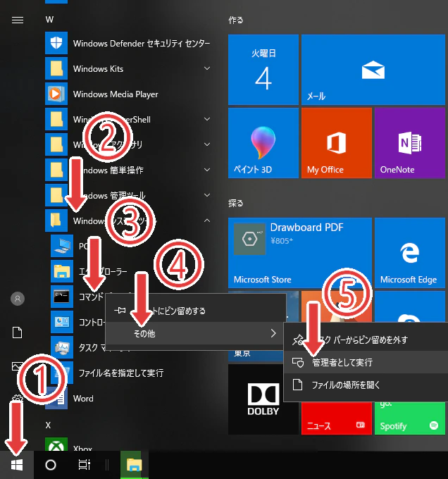Click the W letter group header

pyautogui.click(x=49, y=20)
